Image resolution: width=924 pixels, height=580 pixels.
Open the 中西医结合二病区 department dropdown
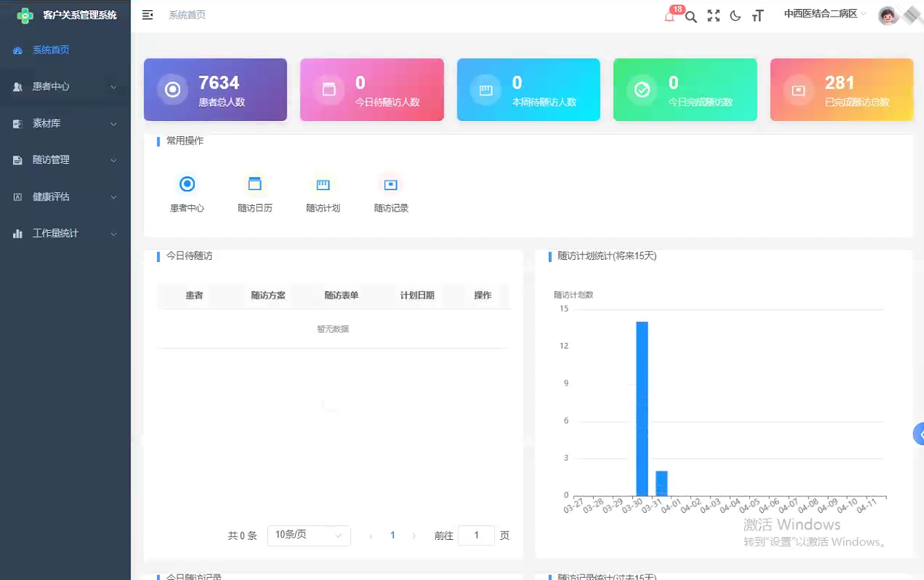tap(824, 15)
